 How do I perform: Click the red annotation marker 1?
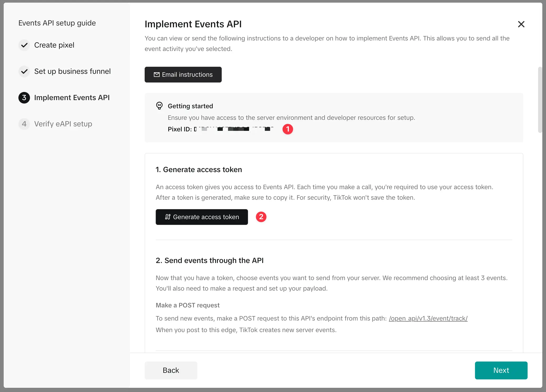288,129
